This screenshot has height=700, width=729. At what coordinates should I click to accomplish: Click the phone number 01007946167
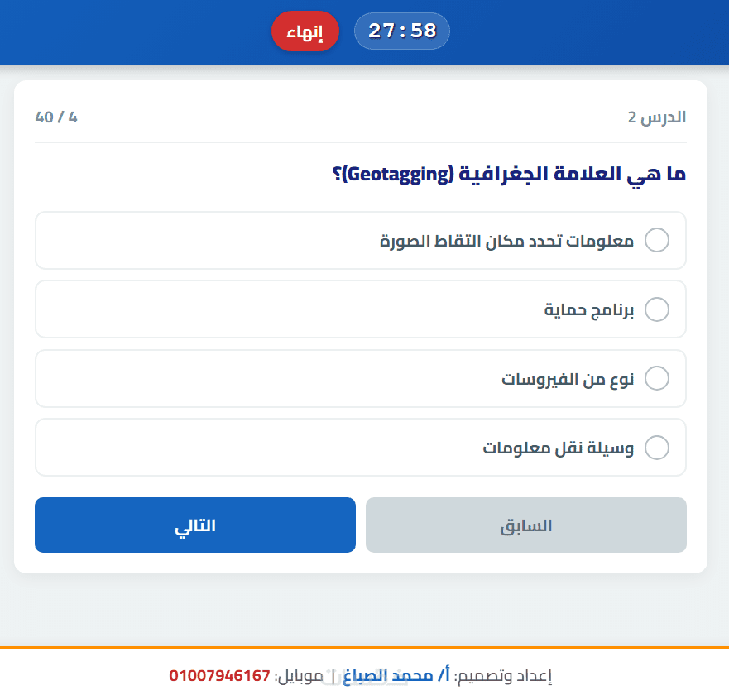[220, 676]
